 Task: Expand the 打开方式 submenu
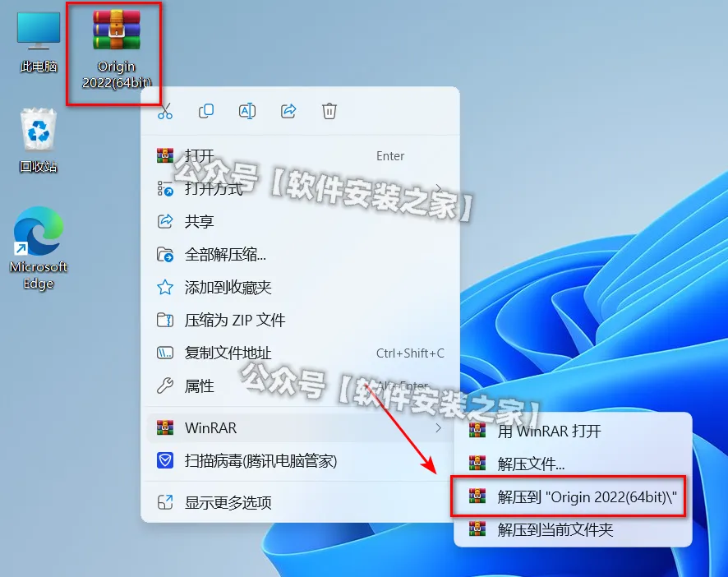[301, 188]
